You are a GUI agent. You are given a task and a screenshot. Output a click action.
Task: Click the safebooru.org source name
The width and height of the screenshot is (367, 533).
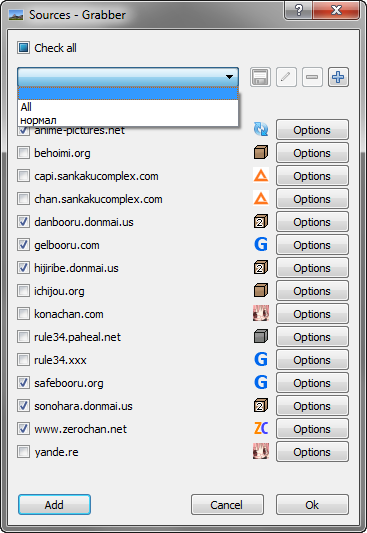[69, 383]
